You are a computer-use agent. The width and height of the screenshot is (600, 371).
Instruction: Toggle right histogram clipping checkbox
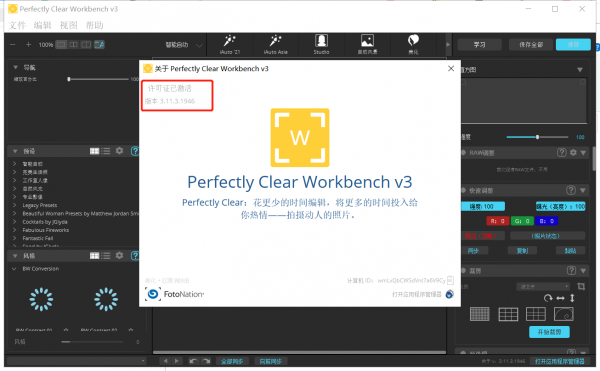click(x=583, y=82)
